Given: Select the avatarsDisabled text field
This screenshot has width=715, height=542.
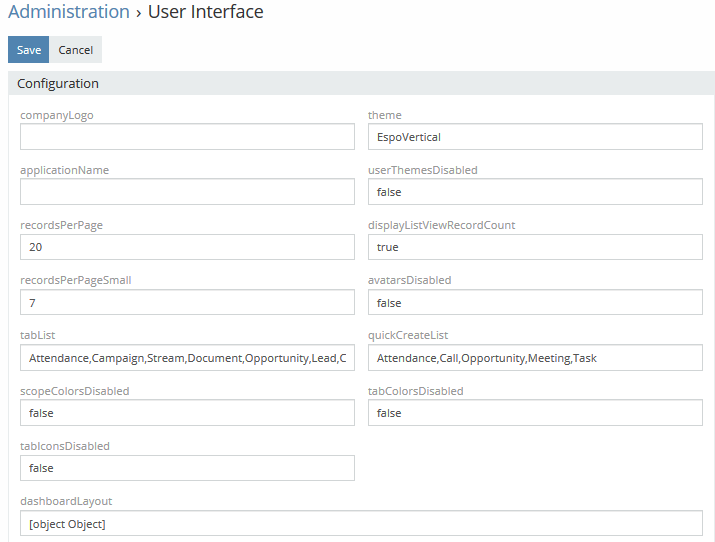Looking at the screenshot, I should click(x=535, y=302).
